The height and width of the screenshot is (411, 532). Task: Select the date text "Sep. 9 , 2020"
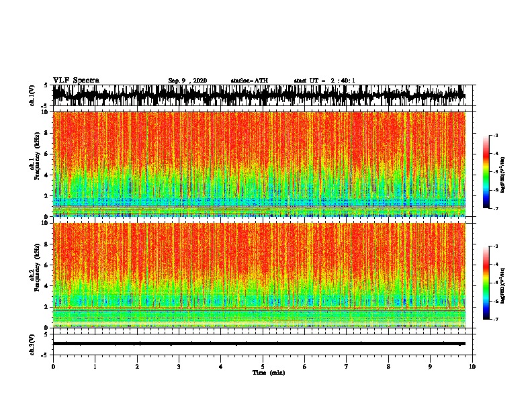coord(187,81)
